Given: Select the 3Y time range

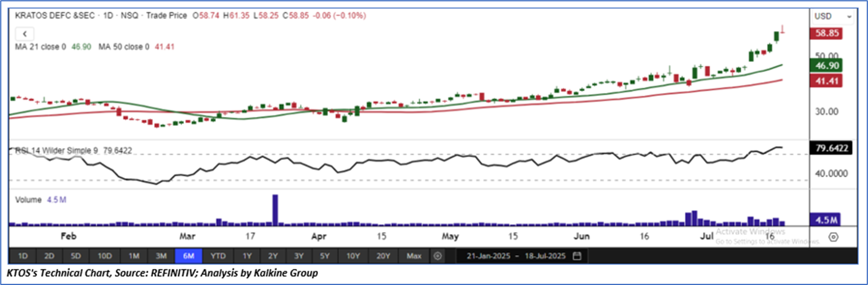Looking at the screenshot, I should [x=299, y=256].
